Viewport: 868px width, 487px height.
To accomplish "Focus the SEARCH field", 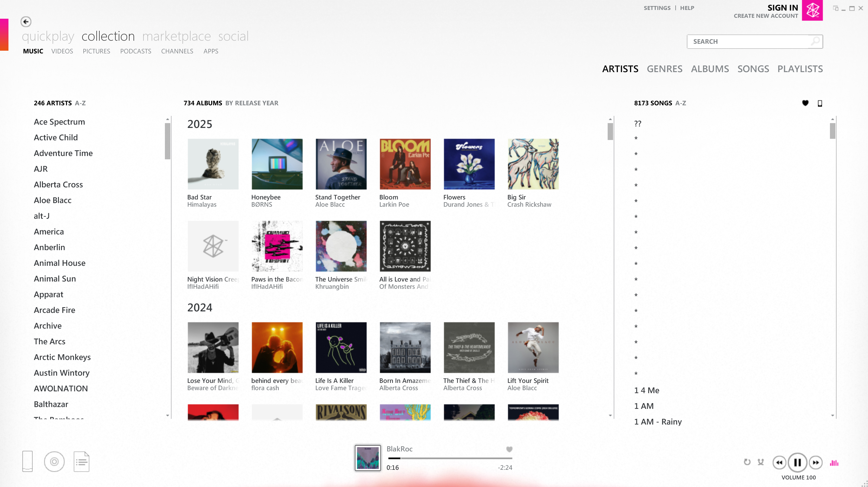I will tap(754, 41).
